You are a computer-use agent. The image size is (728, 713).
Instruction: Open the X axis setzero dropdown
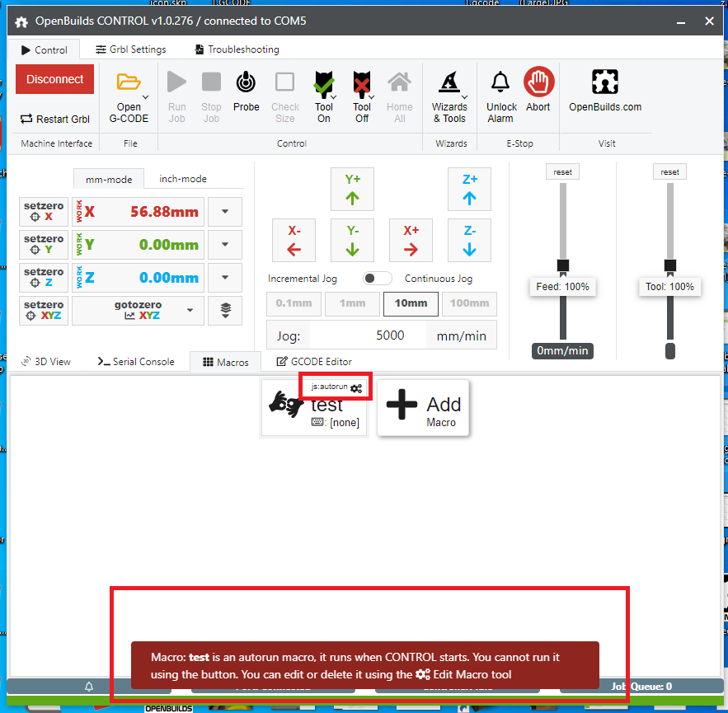point(223,212)
